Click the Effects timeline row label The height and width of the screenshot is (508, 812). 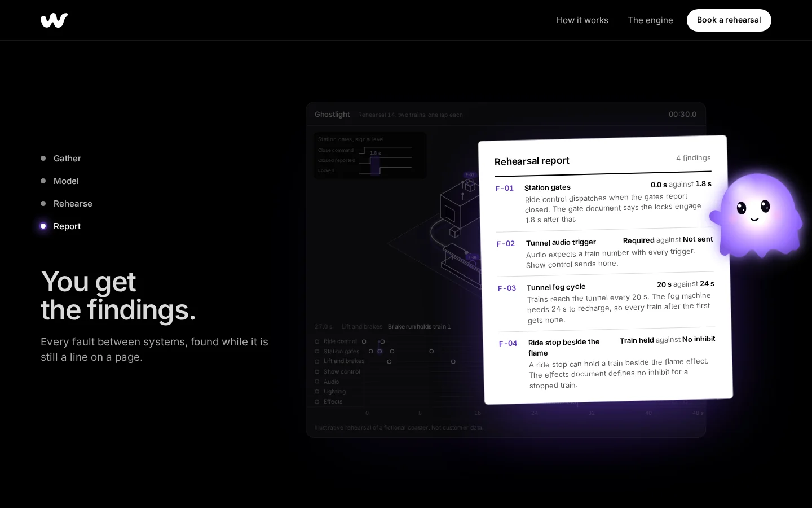click(333, 402)
